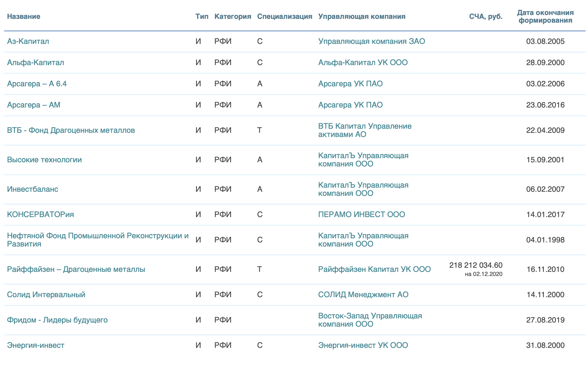Select the value 218 212 034.60
588x367 pixels.
pos(476,265)
